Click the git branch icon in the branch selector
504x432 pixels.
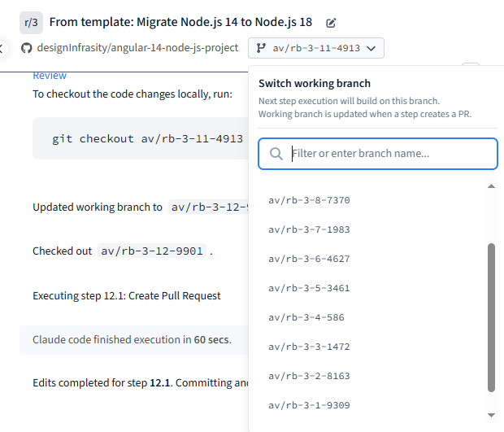260,48
